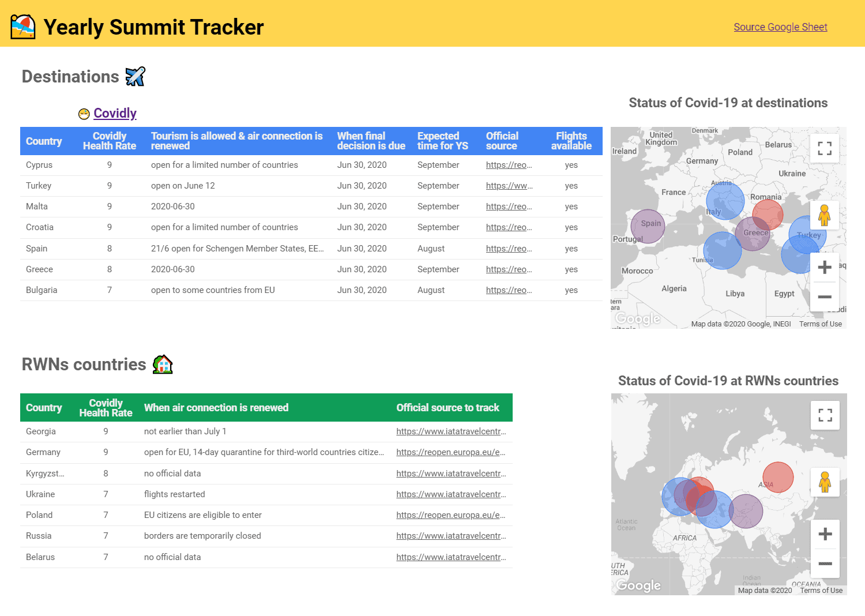This screenshot has width=865, height=616.
Task: Zoom in on the destinations map
Action: (x=825, y=267)
